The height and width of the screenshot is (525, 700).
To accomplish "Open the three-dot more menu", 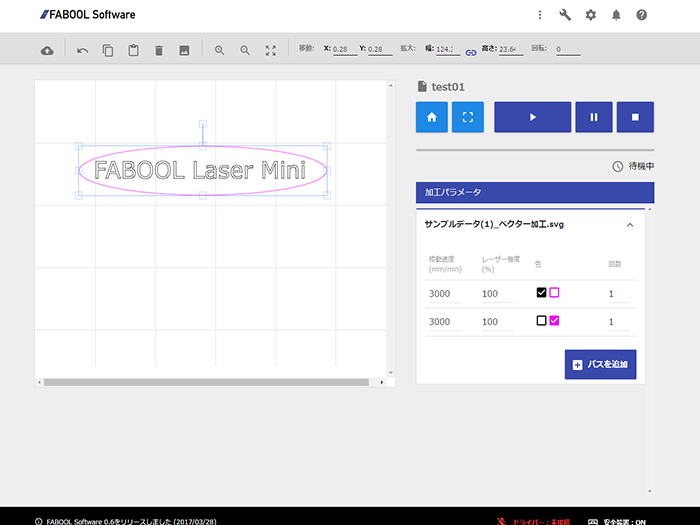I will (x=540, y=15).
